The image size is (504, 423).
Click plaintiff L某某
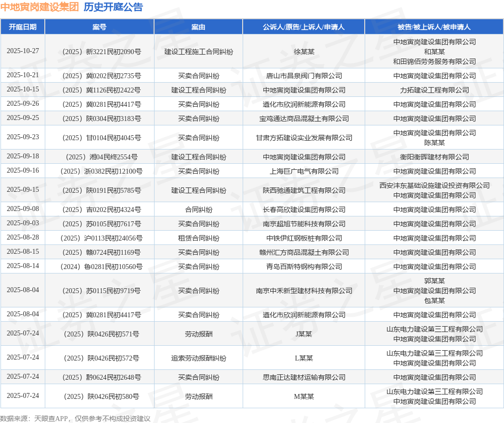(x=304, y=358)
